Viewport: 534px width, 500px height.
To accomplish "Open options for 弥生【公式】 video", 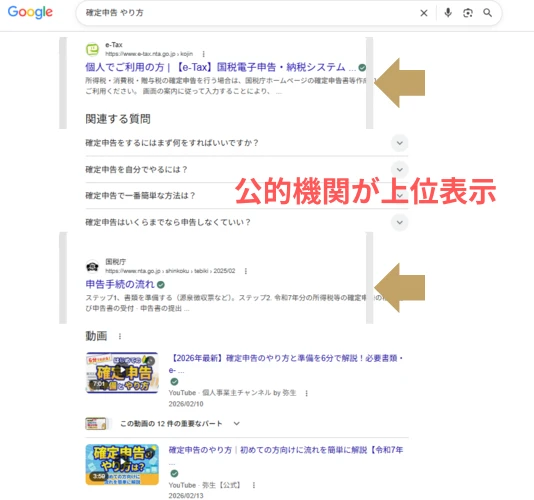I will [254, 485].
